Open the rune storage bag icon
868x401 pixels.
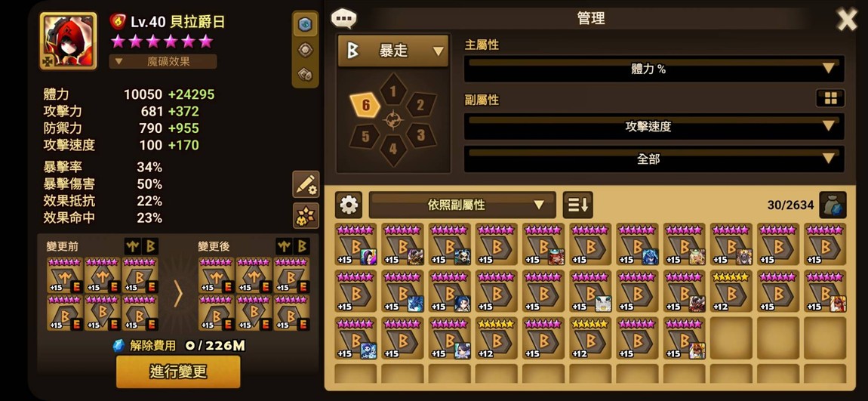[833, 205]
